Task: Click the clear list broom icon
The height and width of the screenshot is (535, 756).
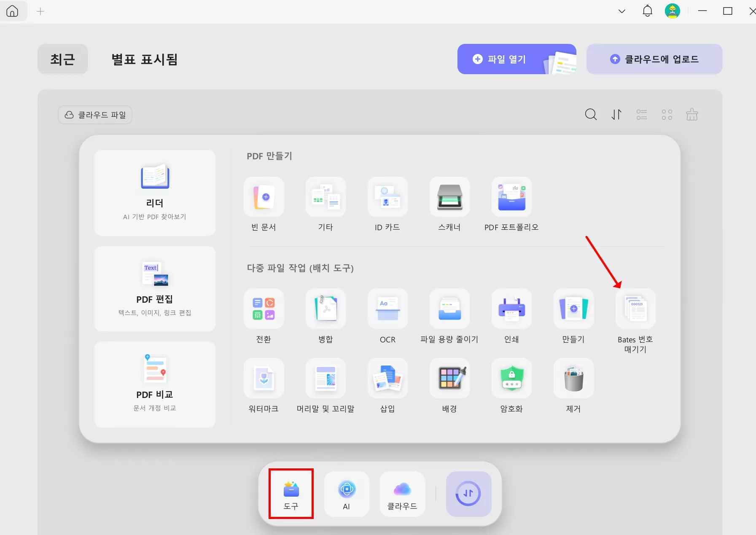Action: coord(692,114)
